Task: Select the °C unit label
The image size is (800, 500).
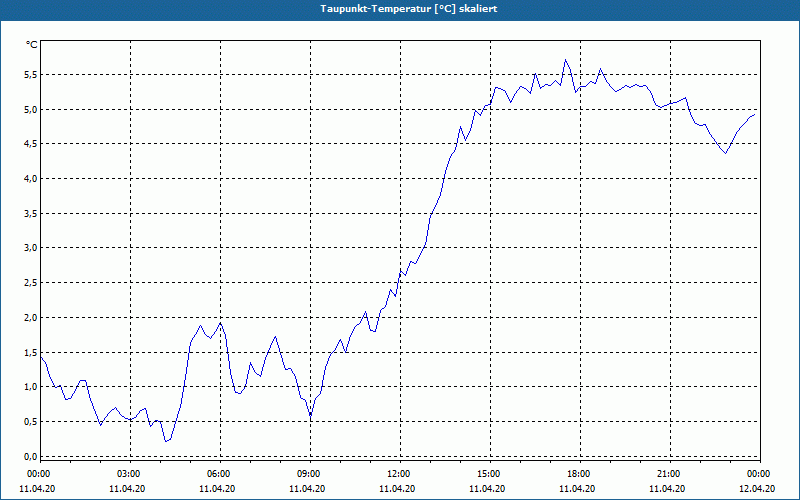Action: point(32,45)
